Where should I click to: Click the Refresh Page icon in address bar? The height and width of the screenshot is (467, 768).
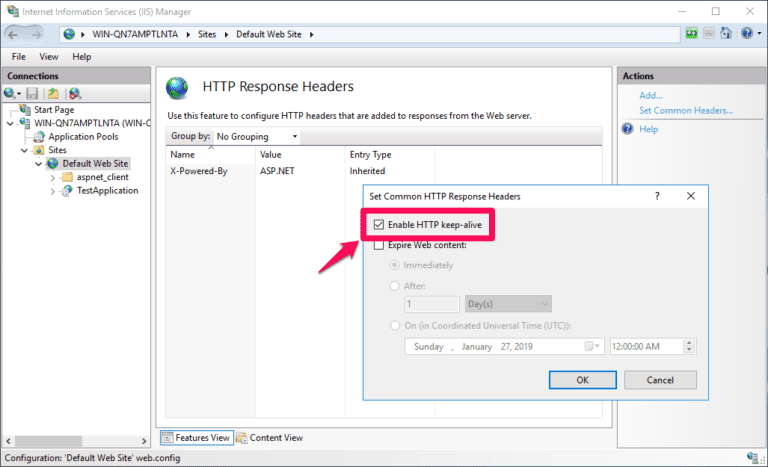point(691,35)
